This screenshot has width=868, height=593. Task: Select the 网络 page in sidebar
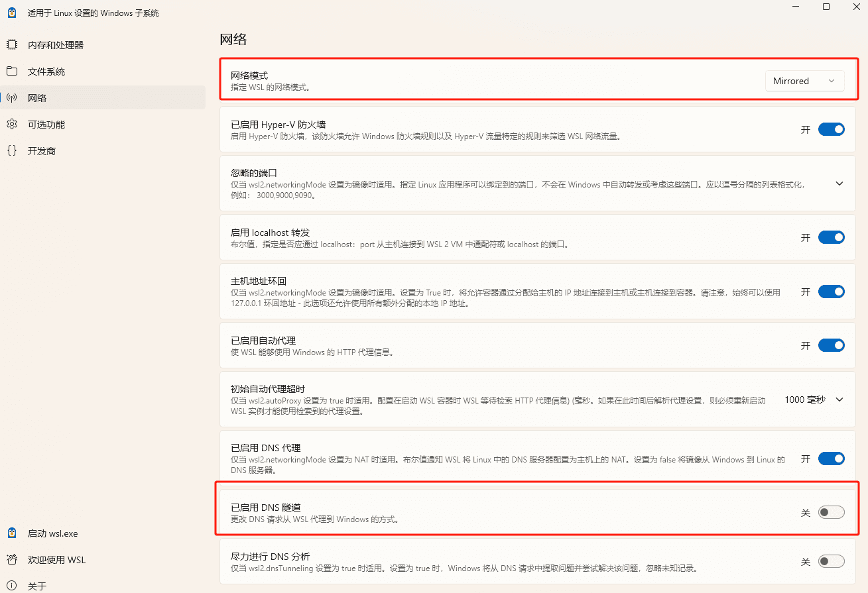(103, 98)
